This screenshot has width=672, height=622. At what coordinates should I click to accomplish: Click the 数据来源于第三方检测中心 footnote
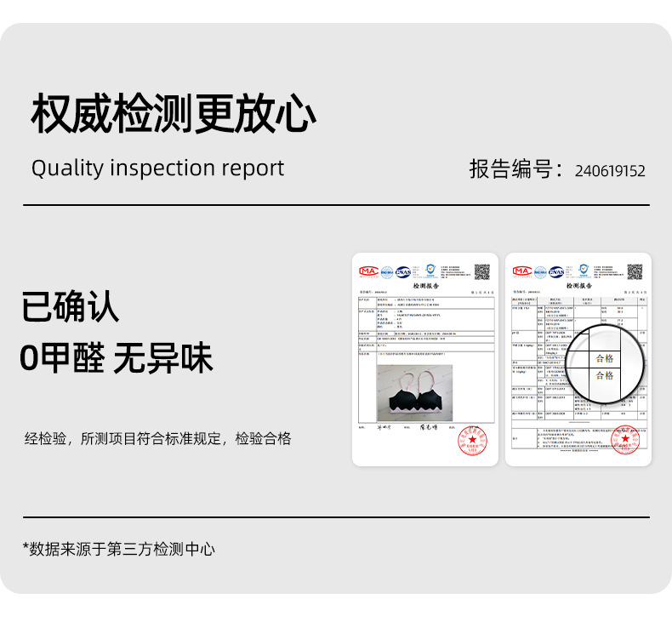[x=119, y=549]
